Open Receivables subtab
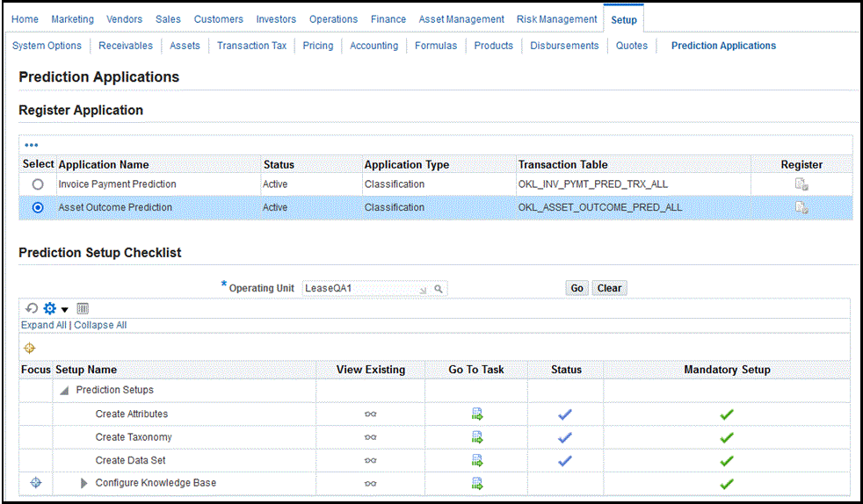This screenshot has width=863, height=504. [x=126, y=46]
